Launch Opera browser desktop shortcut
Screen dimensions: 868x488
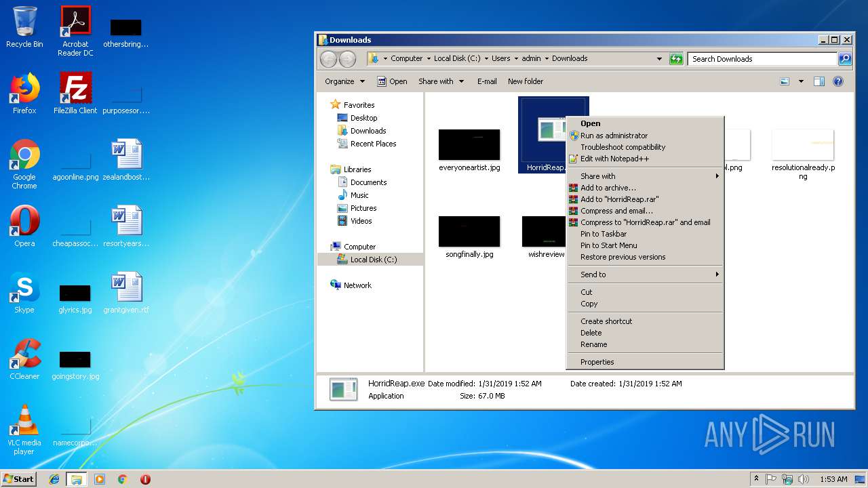[24, 226]
